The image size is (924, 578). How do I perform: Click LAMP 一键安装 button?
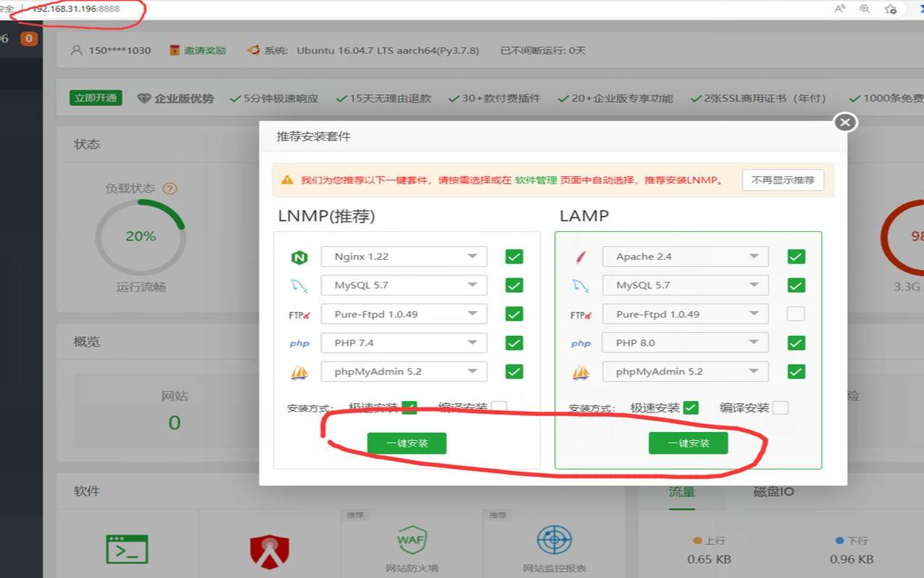(x=688, y=444)
